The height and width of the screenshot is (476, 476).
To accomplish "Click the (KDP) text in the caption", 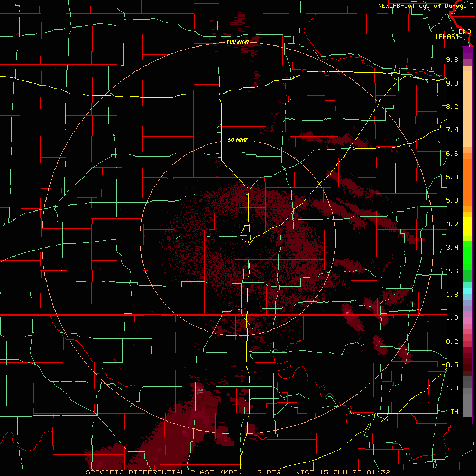I will pos(232,472).
